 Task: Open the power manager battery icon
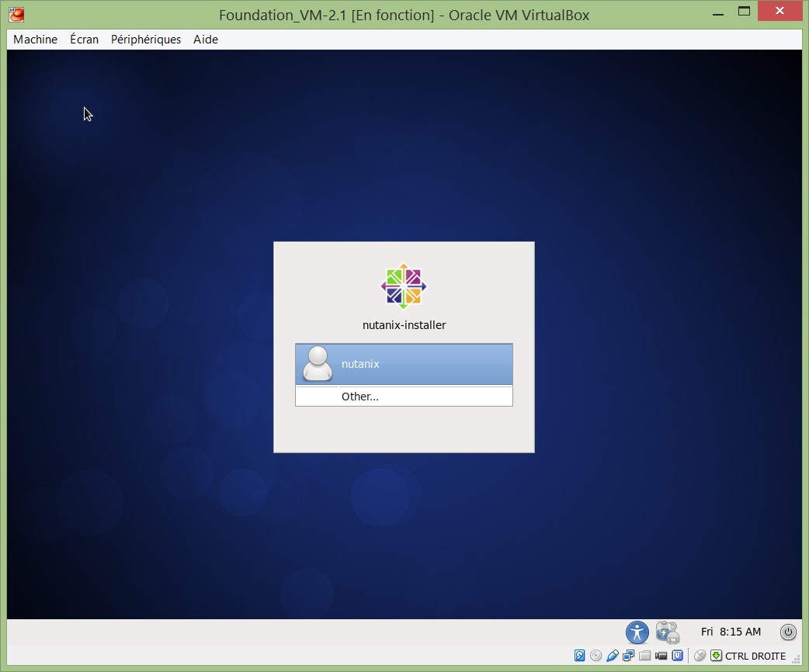coord(668,632)
